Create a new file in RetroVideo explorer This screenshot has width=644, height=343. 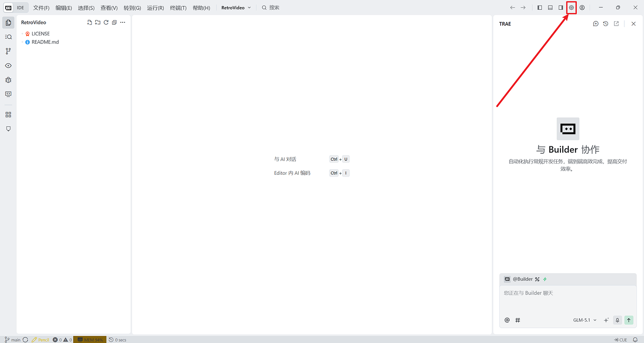(x=90, y=22)
